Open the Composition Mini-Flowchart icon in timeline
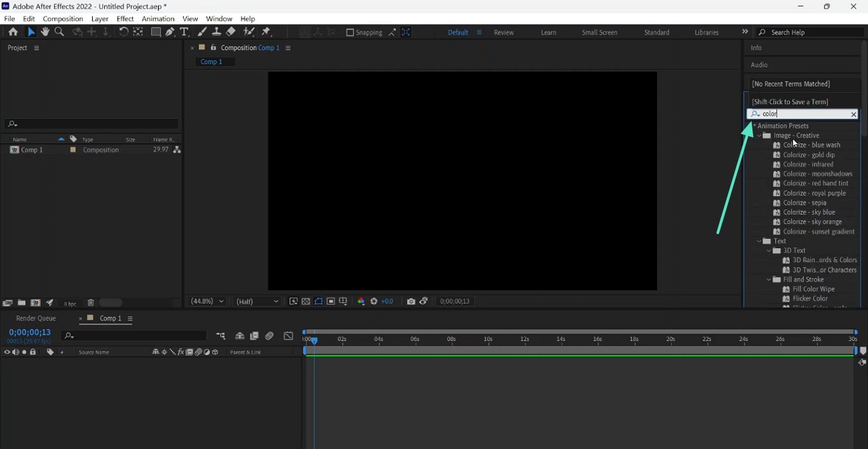This screenshot has height=449, width=868. point(221,336)
